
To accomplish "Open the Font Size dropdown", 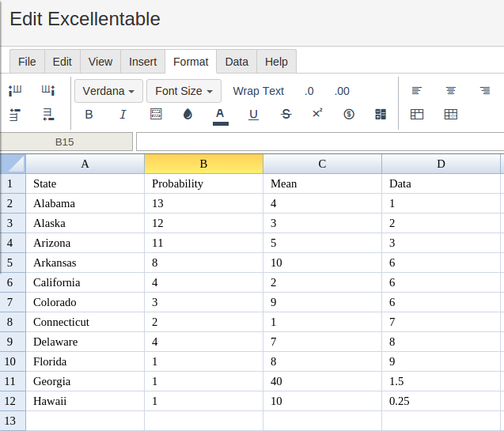I will [184, 91].
